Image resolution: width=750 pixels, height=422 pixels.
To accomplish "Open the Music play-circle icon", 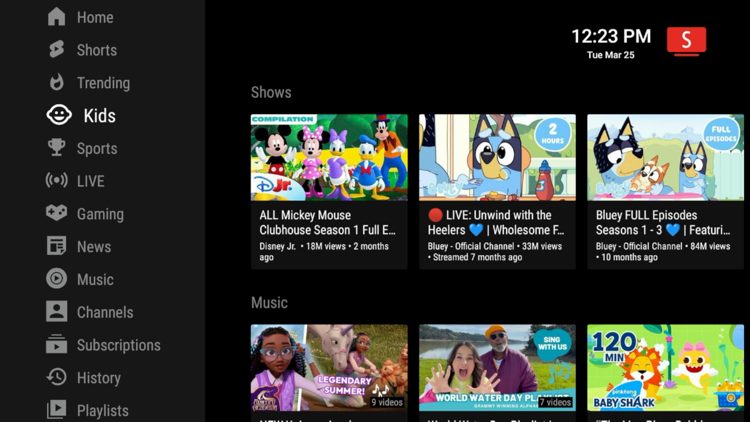I will [57, 279].
